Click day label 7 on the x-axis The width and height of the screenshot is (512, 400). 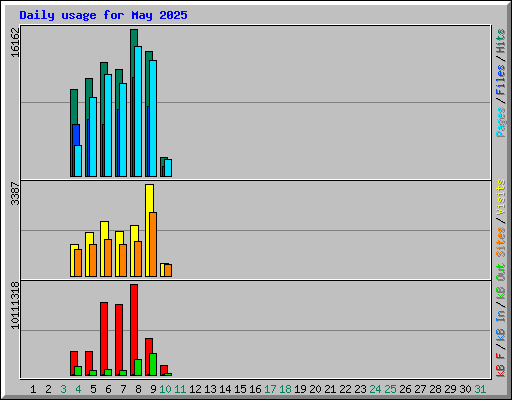123,389
